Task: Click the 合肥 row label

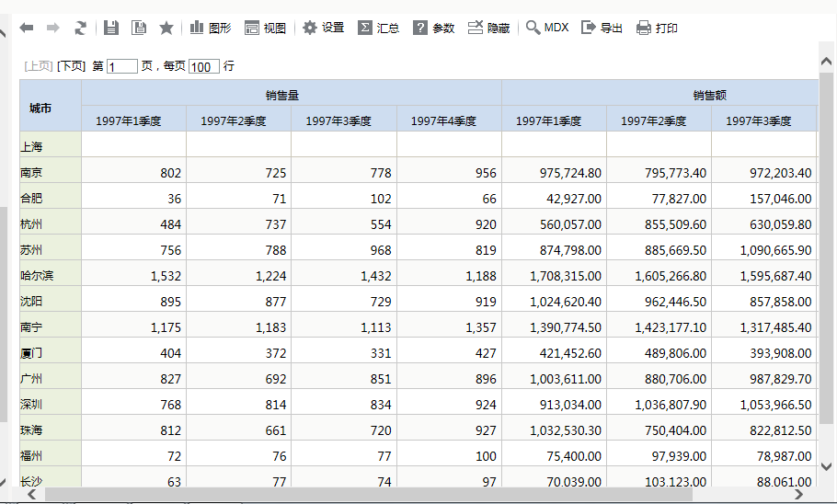Action: click(51, 196)
